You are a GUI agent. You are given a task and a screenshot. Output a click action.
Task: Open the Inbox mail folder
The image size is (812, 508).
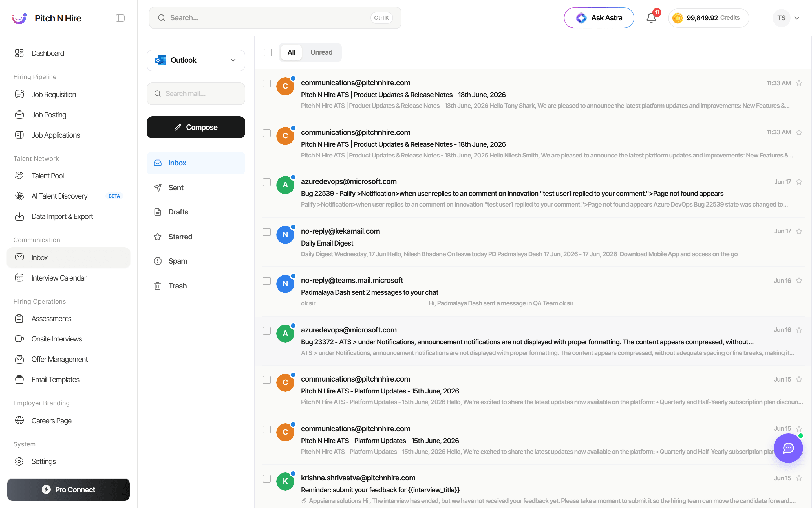point(196,163)
